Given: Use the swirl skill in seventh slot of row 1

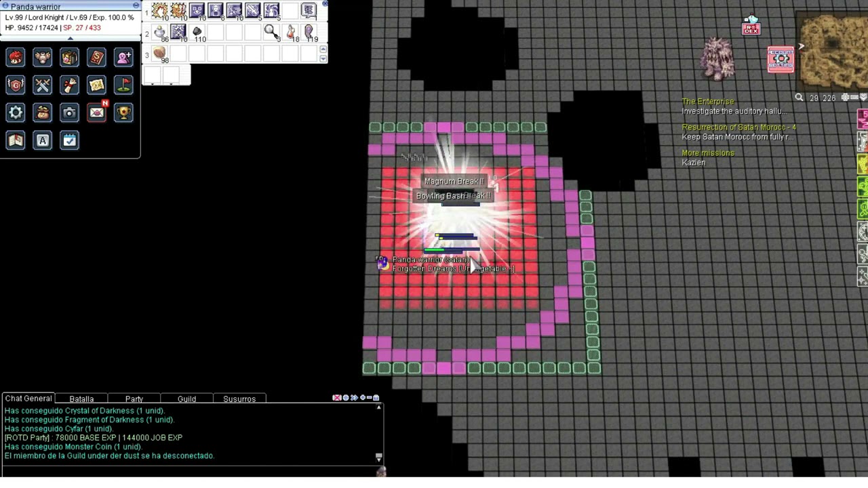Looking at the screenshot, I should tap(271, 11).
